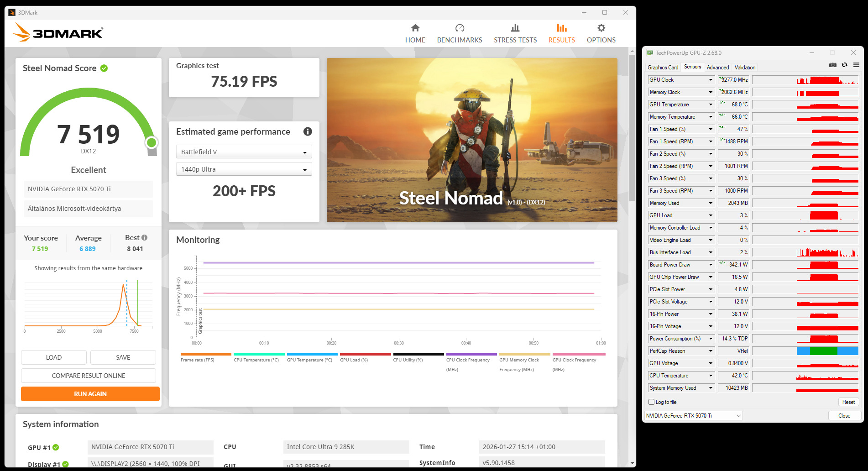Viewport: 868px width, 471px height.
Task: Click the Reset button in GPU-Z
Action: coord(848,402)
